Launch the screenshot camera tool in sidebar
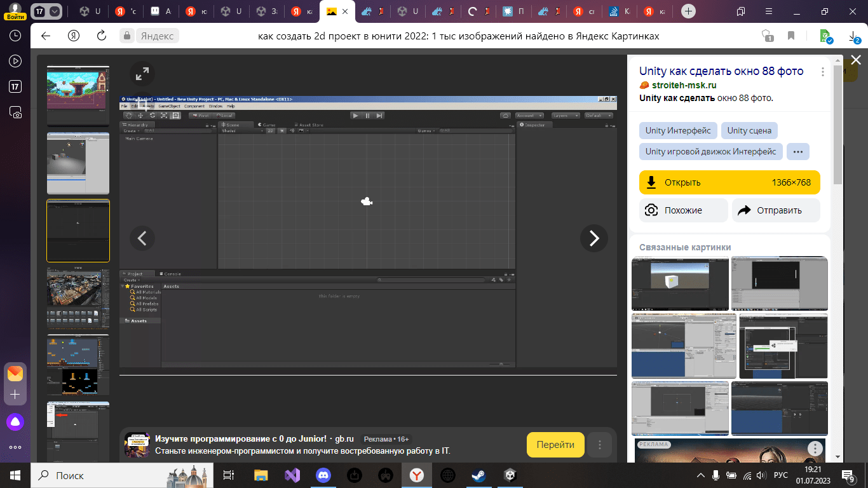 [x=15, y=112]
